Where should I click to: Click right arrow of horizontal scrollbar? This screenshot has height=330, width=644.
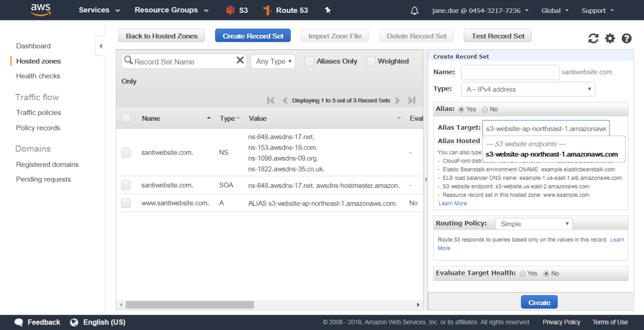419,305
